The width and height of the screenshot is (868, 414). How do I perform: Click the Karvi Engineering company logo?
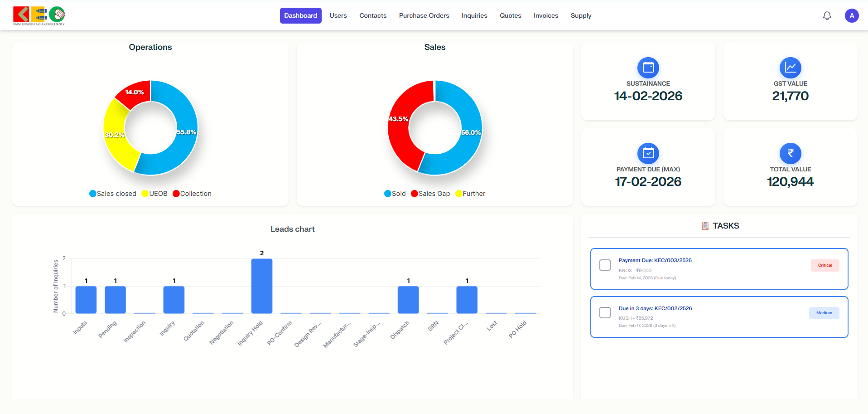click(x=39, y=15)
